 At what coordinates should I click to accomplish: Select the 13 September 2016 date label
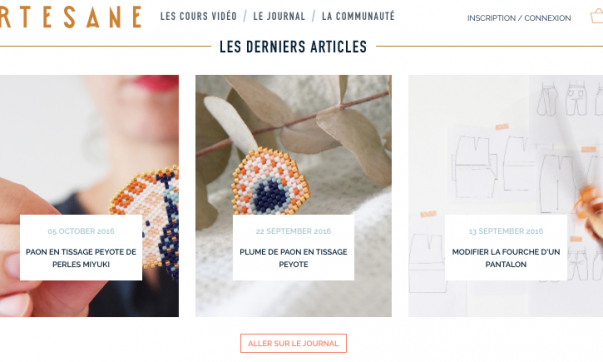[x=506, y=231]
